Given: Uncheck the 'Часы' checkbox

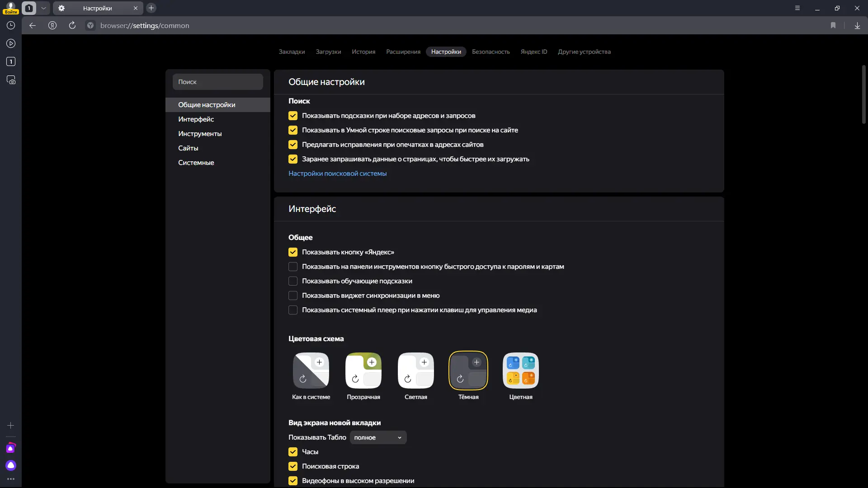Looking at the screenshot, I should pyautogui.click(x=293, y=452).
